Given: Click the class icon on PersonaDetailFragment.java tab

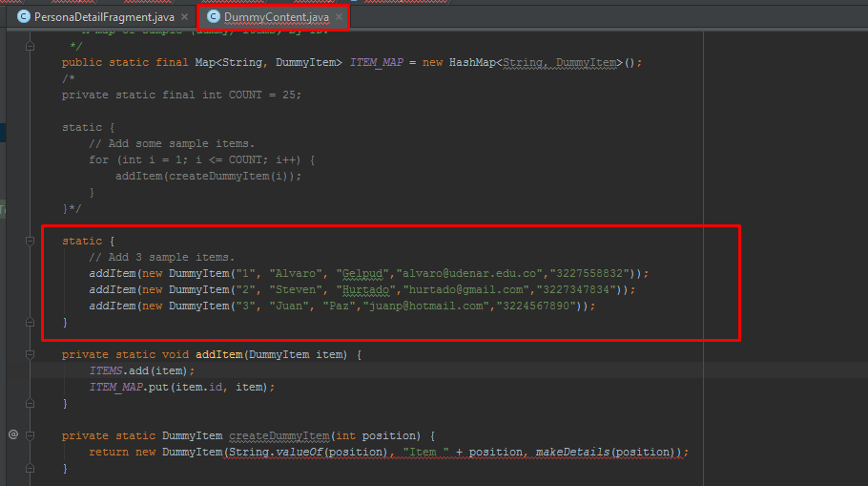Looking at the screenshot, I should coord(23,16).
